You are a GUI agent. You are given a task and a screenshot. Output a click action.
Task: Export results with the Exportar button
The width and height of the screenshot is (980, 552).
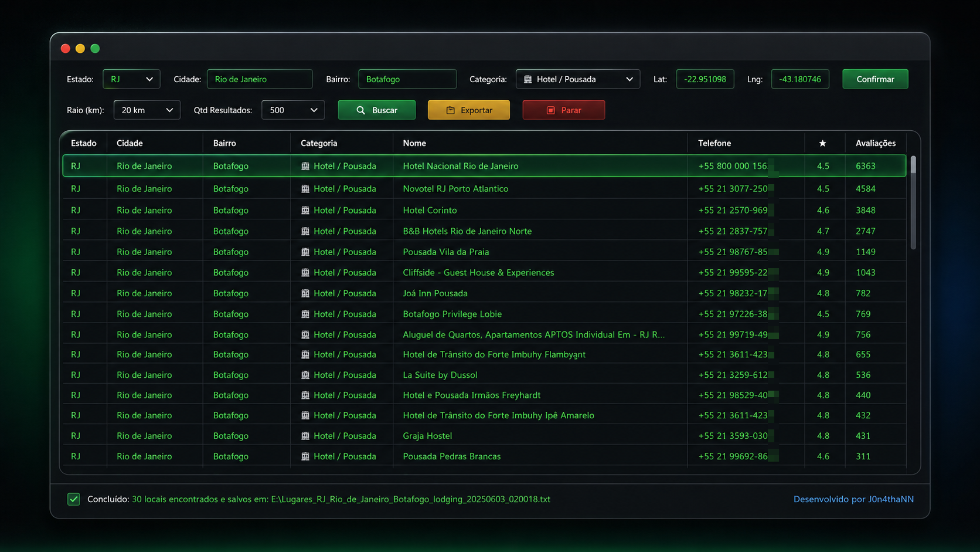[469, 110]
